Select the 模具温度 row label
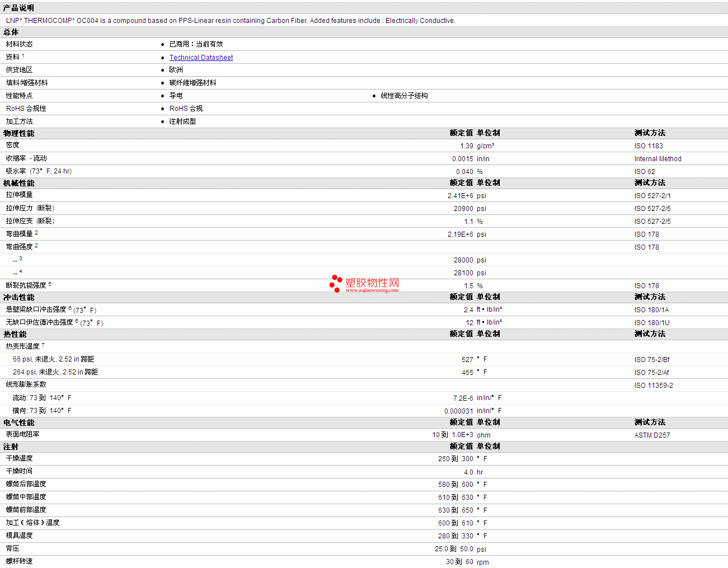This screenshot has width=728, height=568. coord(20,536)
